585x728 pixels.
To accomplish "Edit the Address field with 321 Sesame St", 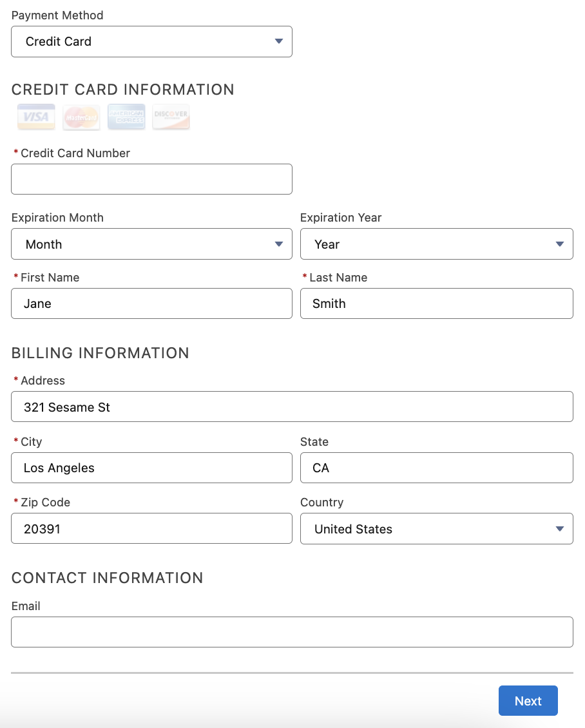I will (x=292, y=407).
